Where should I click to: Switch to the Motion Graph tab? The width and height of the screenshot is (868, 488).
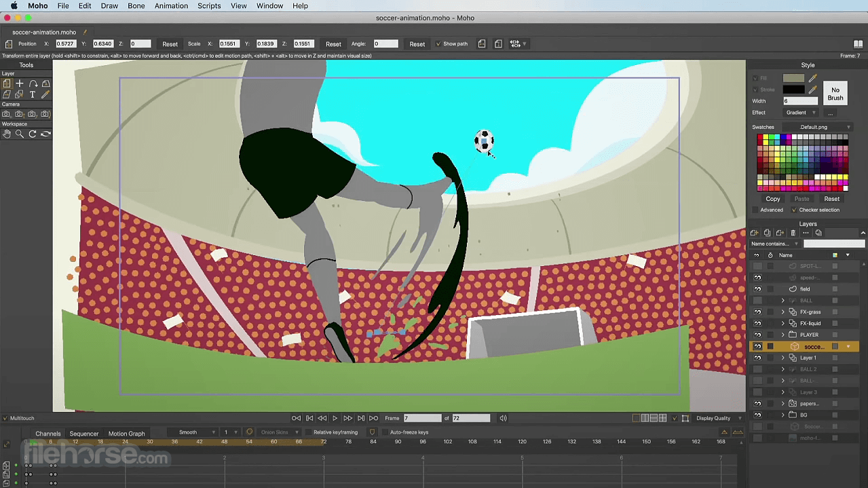(127, 434)
